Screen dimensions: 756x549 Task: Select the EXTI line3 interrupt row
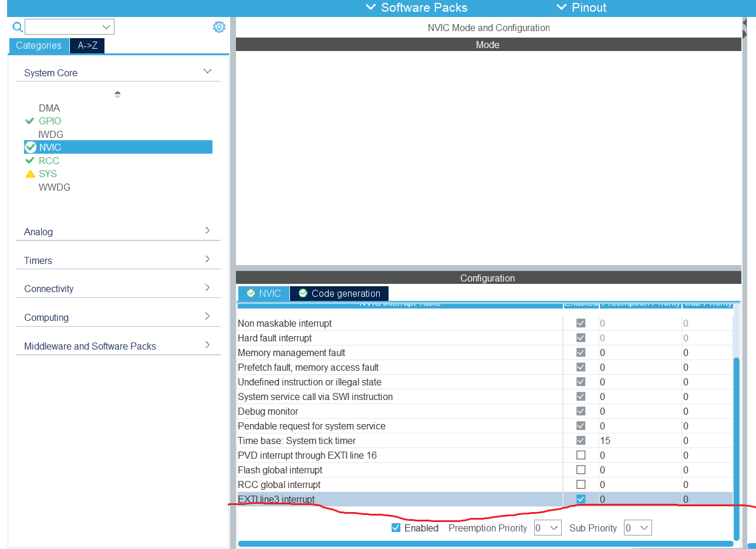(485, 499)
